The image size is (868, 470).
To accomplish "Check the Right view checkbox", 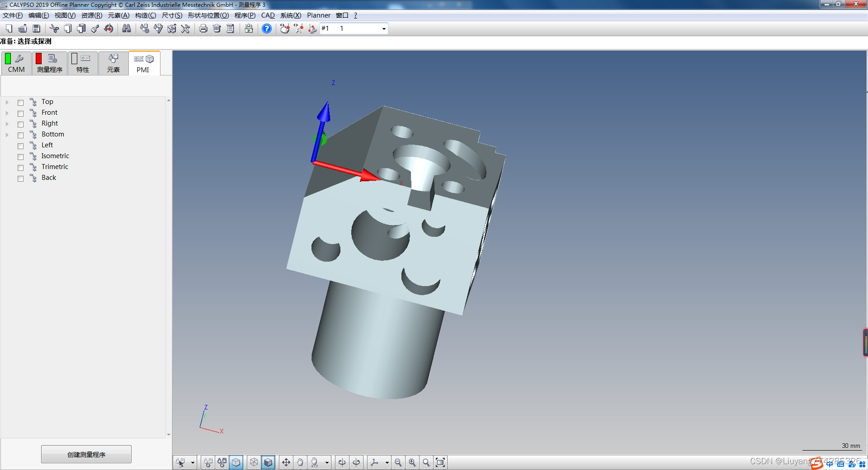I will point(20,124).
